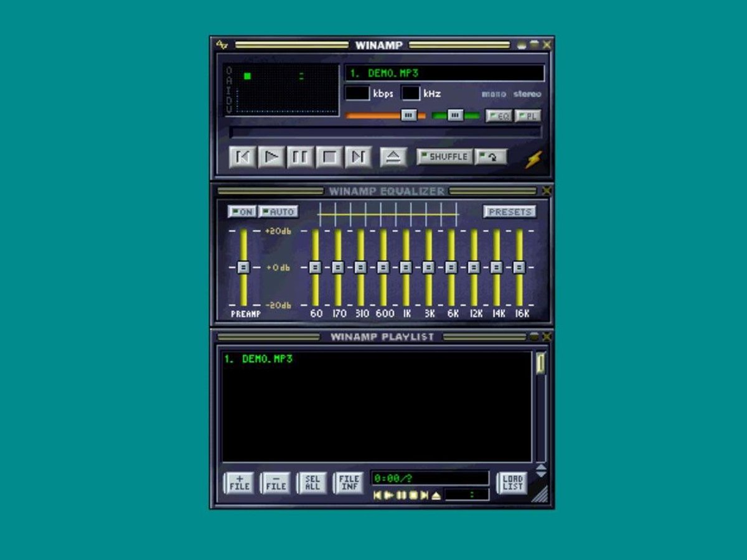Click the green balance slider
The image size is (747, 560).
456,116
